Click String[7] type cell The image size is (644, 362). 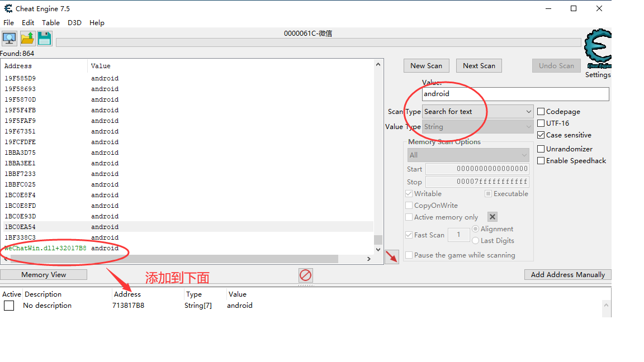coord(198,306)
